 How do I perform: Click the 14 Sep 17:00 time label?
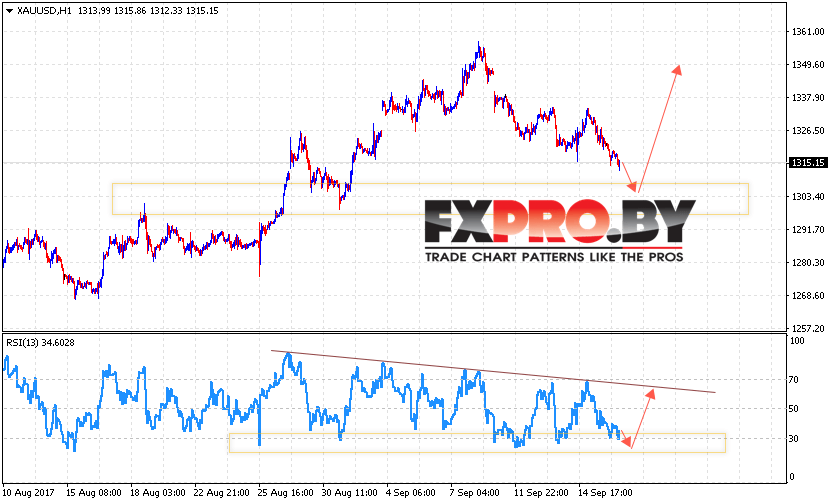(605, 492)
